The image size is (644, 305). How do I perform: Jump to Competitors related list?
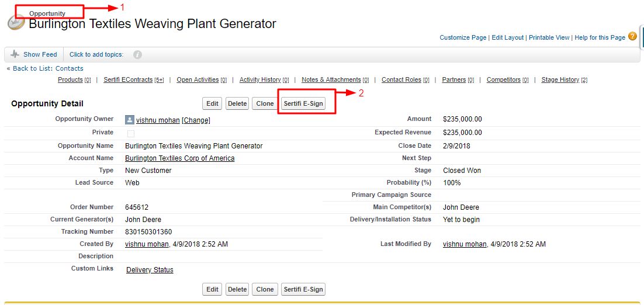504,79
